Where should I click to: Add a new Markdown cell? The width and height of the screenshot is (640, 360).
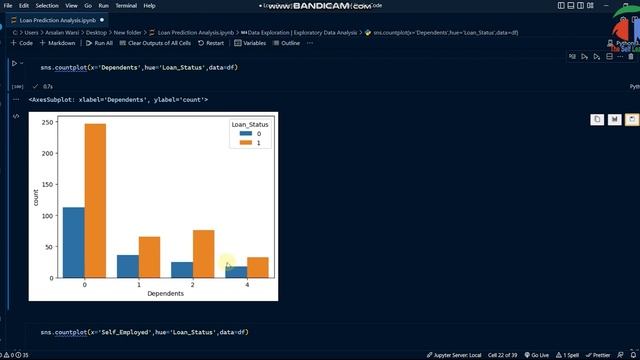(x=58, y=43)
